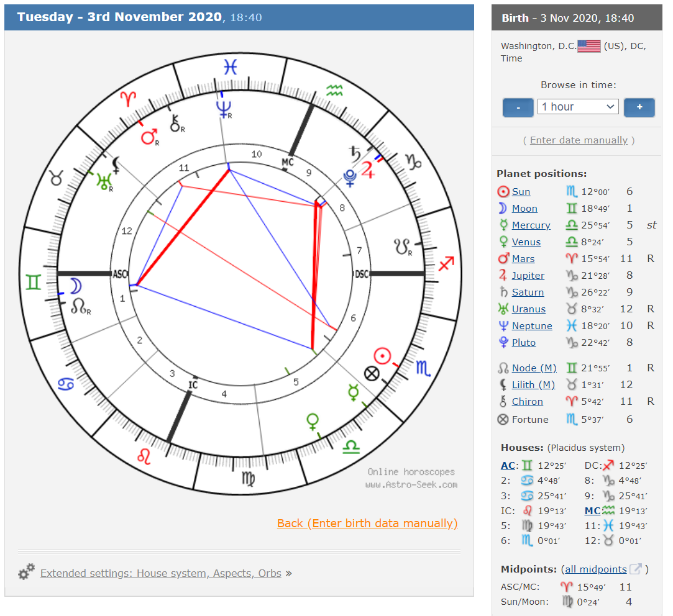Click the MC midheaven link
Image resolution: width=673 pixels, height=616 pixels.
(592, 511)
